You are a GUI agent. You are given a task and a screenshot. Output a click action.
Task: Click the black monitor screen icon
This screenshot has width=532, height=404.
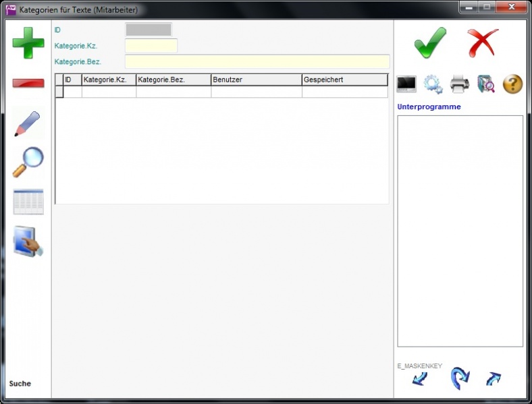coord(406,84)
